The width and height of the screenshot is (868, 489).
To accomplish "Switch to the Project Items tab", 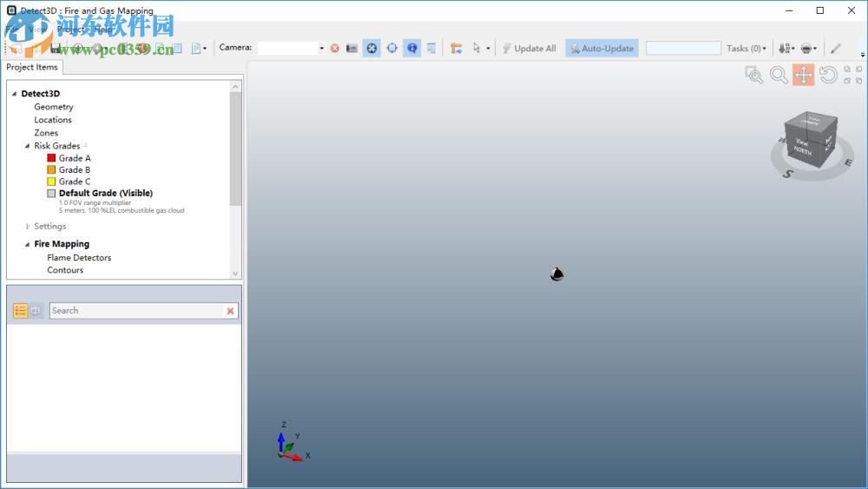I will coord(32,67).
